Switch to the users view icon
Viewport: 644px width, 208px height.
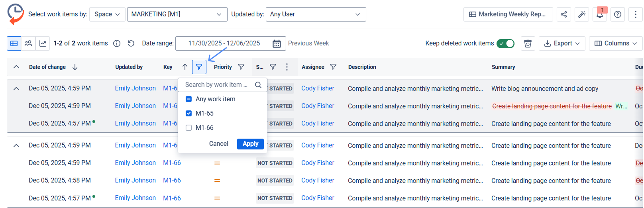(28, 43)
